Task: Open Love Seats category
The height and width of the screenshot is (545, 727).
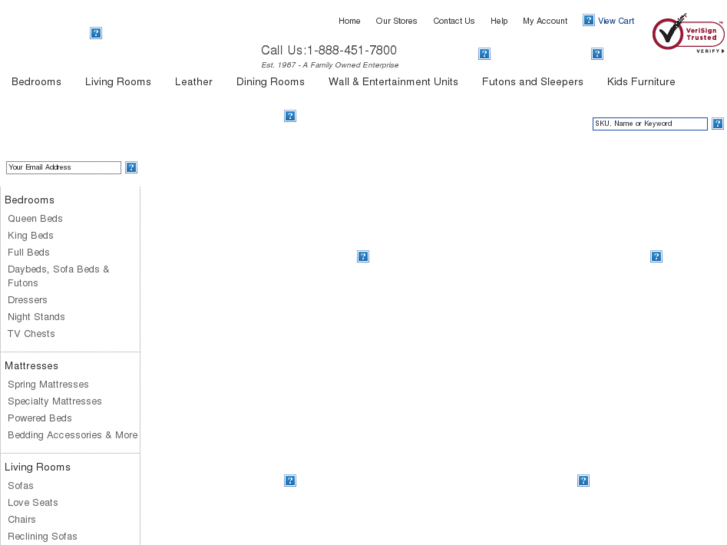Action: [33, 503]
